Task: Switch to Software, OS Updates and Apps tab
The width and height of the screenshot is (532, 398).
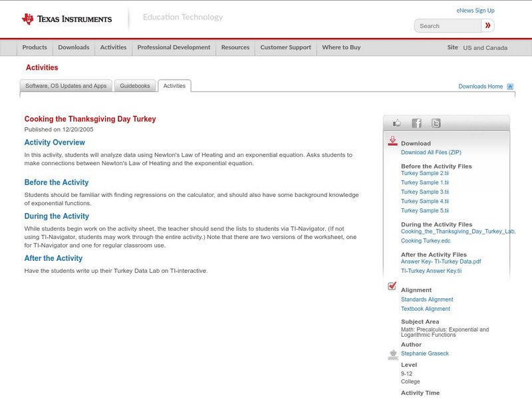Action: point(66,86)
